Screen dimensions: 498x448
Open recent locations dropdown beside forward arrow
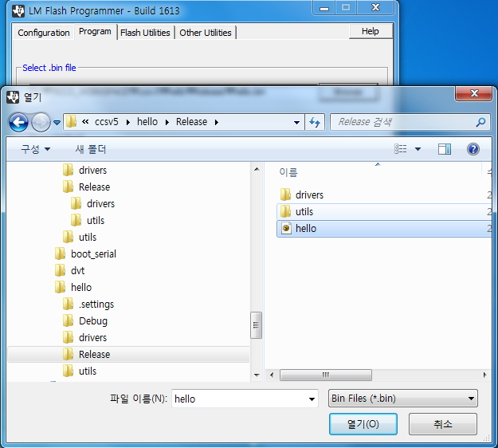pos(57,122)
